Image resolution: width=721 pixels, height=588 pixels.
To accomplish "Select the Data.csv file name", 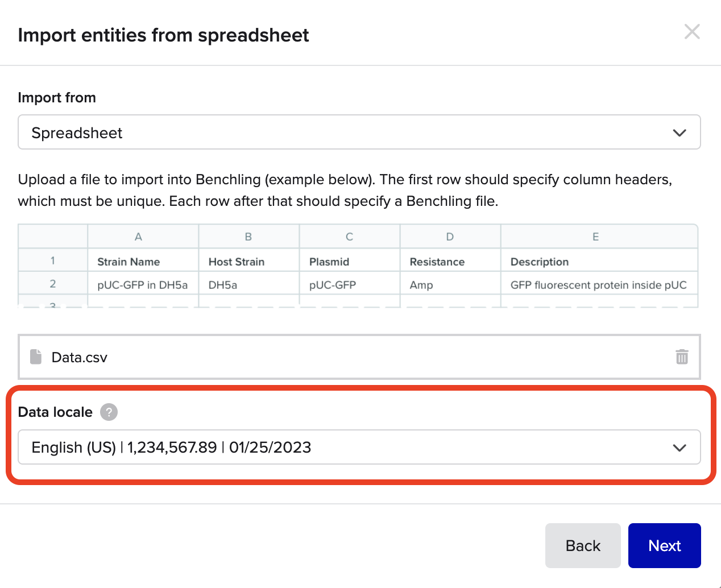I will tap(79, 357).
